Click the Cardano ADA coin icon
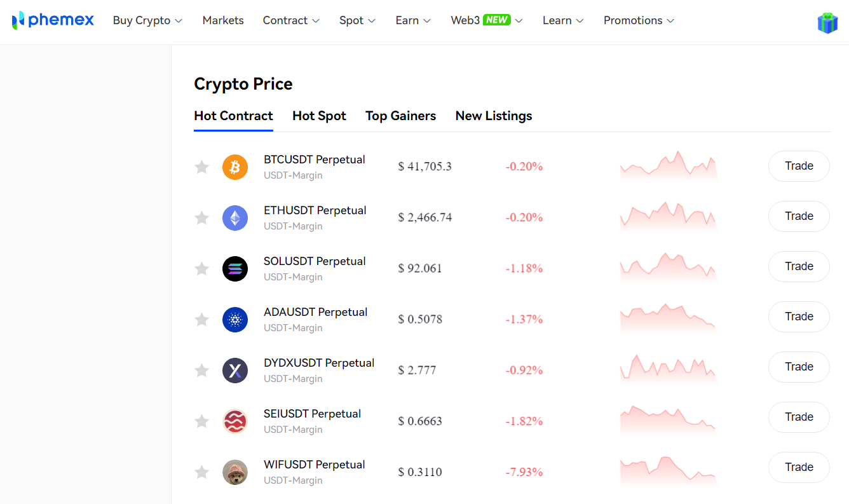The height and width of the screenshot is (504, 849). point(235,320)
